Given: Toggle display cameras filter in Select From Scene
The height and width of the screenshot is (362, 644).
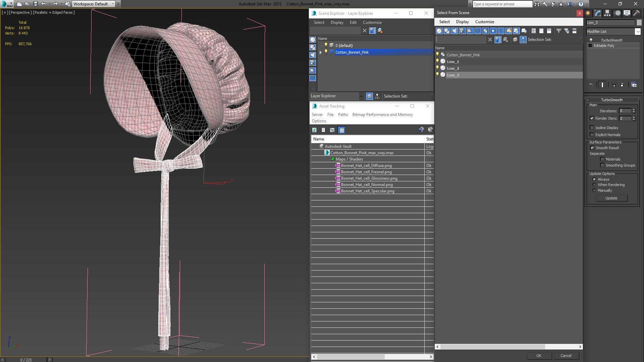Looking at the screenshot, I should [462, 31].
